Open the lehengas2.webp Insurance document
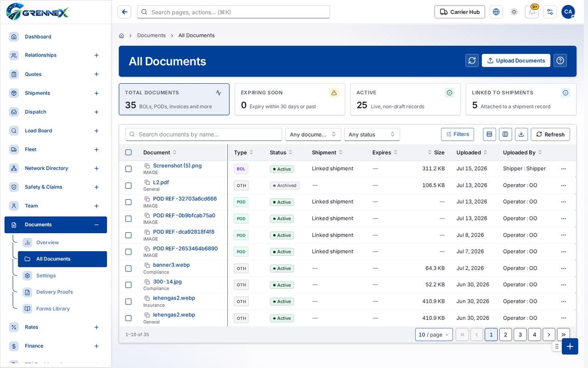 tap(174, 298)
